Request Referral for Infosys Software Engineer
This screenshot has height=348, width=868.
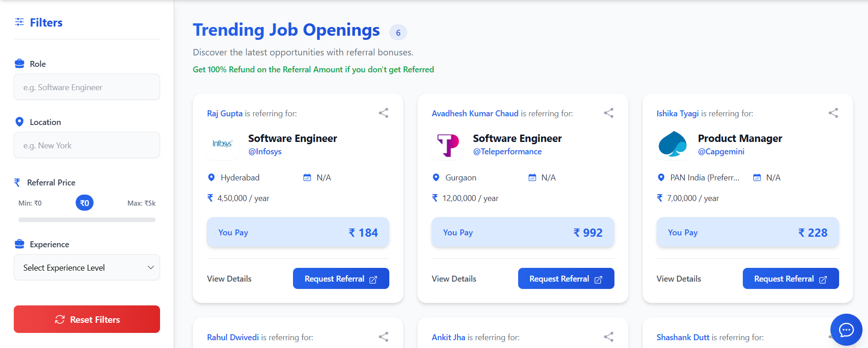tap(341, 278)
